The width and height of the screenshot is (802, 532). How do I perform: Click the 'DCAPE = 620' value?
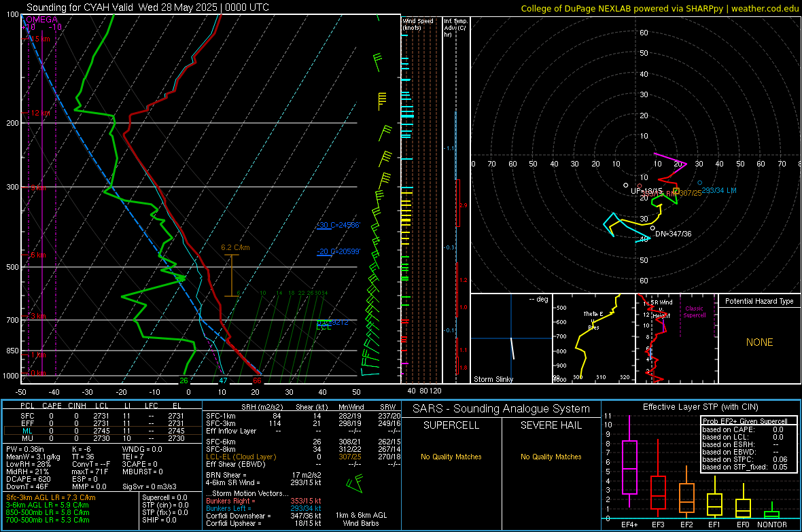tap(29, 479)
